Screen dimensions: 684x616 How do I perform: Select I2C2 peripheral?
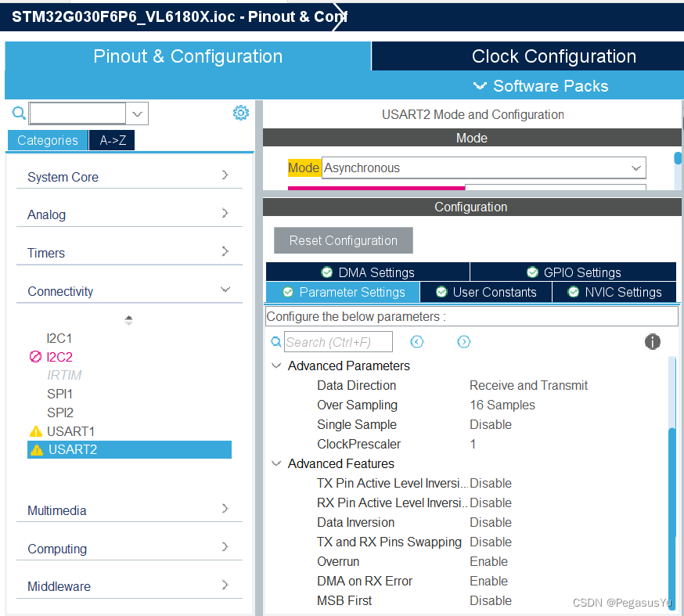pos(59,357)
